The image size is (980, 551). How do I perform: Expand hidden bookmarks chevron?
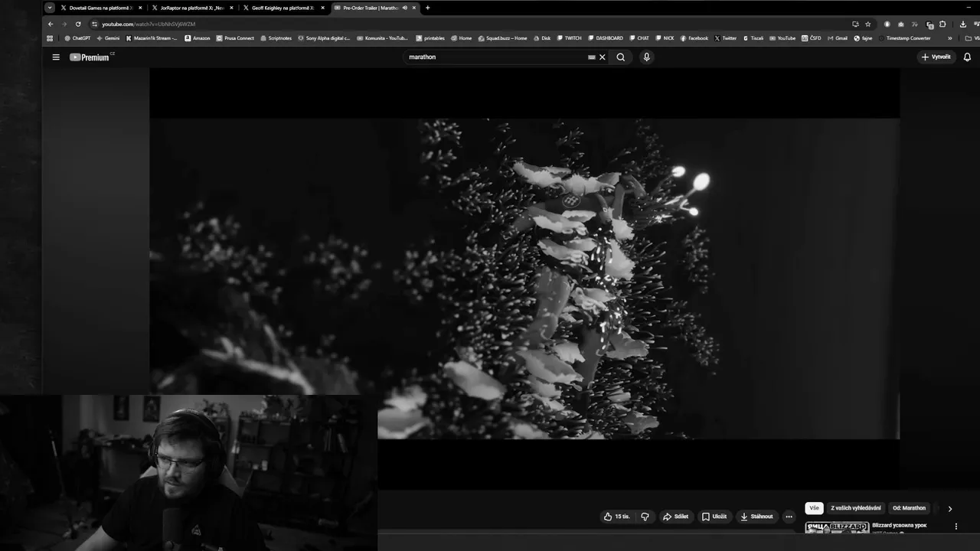pyautogui.click(x=950, y=38)
